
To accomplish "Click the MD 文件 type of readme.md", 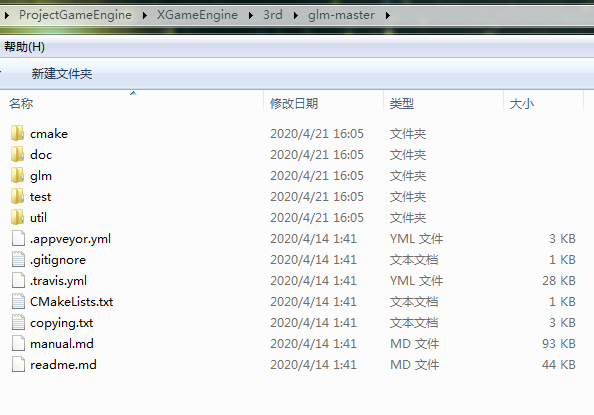I will (414, 365).
